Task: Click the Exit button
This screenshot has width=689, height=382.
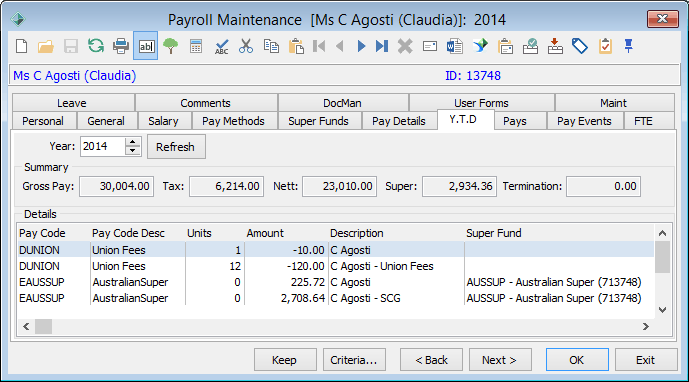Action: pos(646,360)
